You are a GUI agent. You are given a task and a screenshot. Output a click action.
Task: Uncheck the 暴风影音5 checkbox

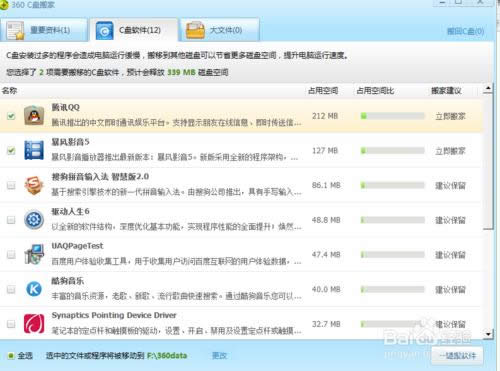point(11,150)
